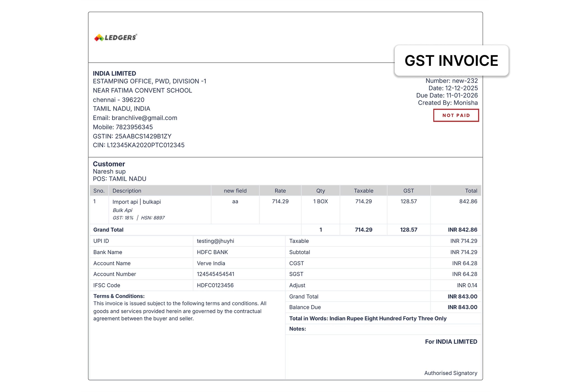583x392 pixels.
Task: Click the Authorised Signatory text
Action: pyautogui.click(x=450, y=373)
